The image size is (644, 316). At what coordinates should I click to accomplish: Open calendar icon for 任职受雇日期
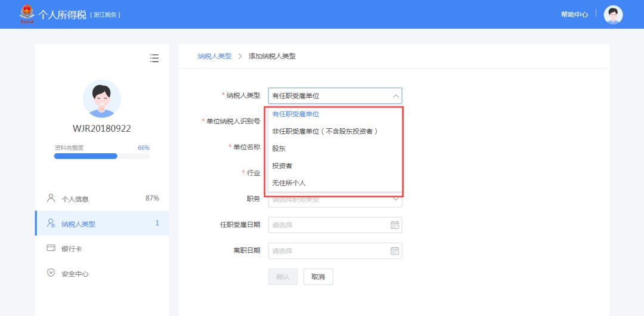point(394,225)
